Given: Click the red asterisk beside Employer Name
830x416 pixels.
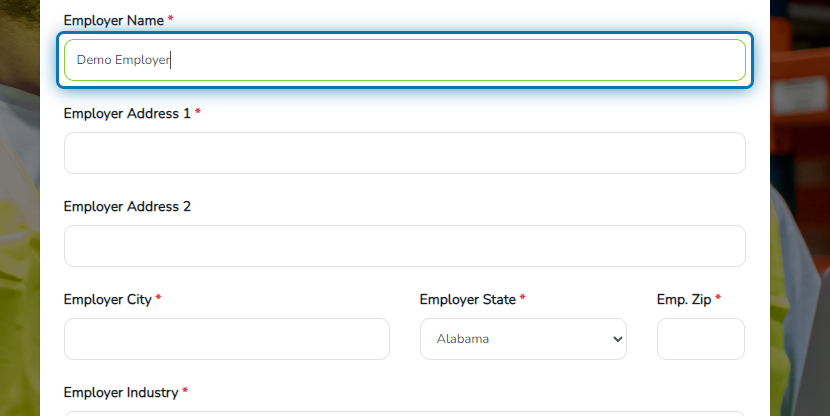Looking at the screenshot, I should (x=170, y=19).
